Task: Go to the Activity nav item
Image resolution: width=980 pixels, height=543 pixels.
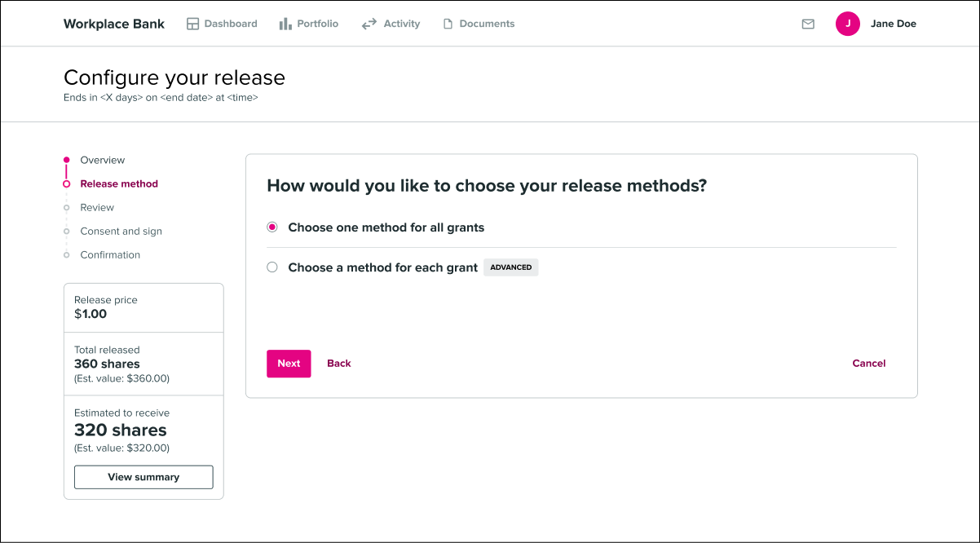Action: point(391,24)
